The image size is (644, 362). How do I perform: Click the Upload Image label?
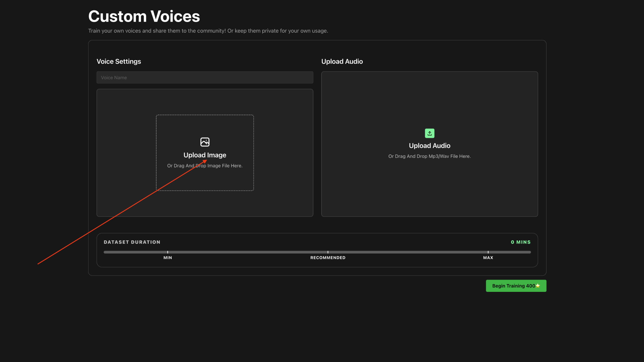point(205,155)
